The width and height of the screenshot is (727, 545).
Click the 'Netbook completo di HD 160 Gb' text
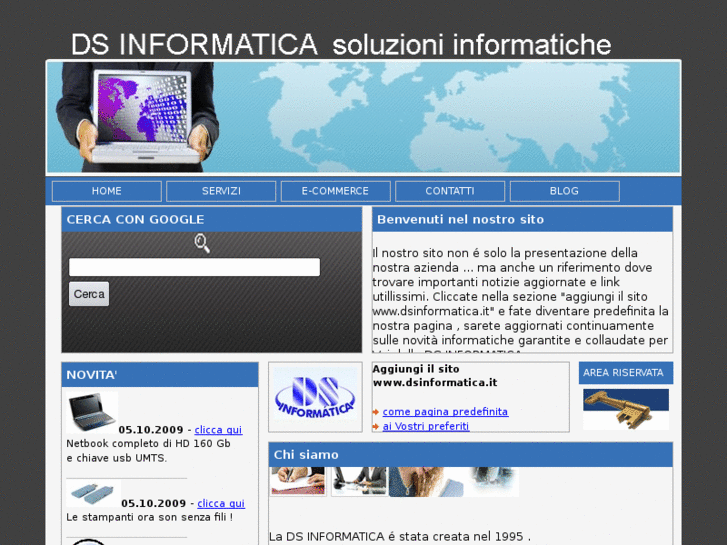click(x=148, y=443)
